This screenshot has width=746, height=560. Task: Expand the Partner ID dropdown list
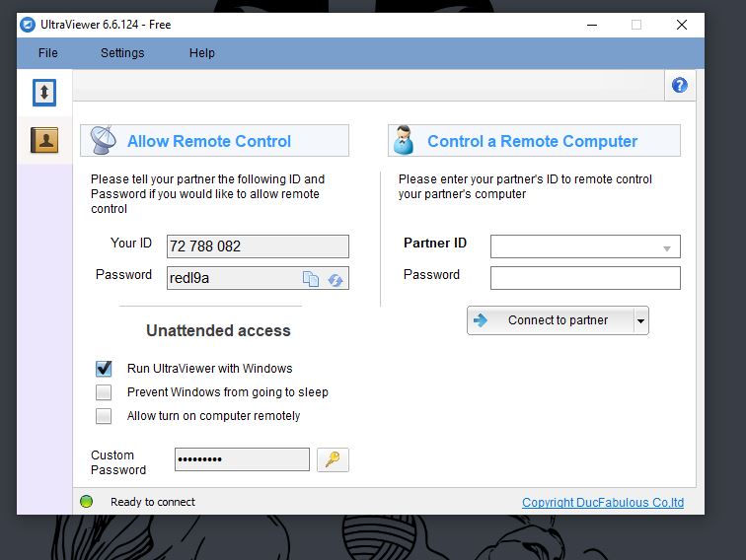(x=667, y=247)
